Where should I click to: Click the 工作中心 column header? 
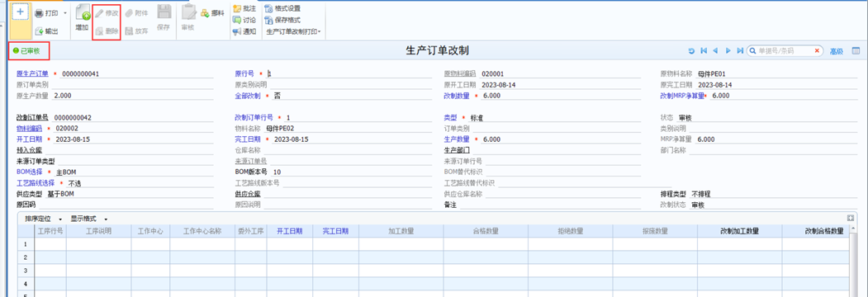150,231
